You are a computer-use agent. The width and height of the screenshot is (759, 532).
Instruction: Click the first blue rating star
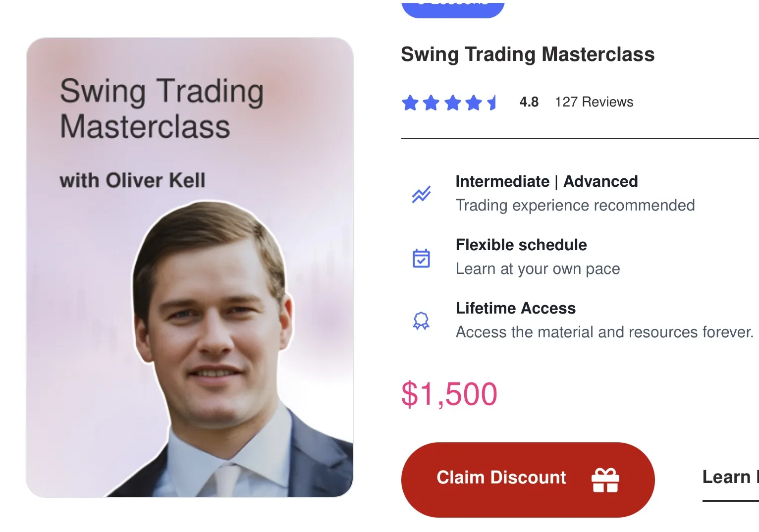(410, 103)
